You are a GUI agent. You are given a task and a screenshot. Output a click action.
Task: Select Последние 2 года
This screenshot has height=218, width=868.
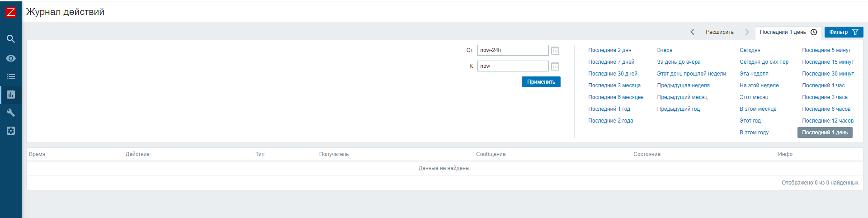(610, 121)
